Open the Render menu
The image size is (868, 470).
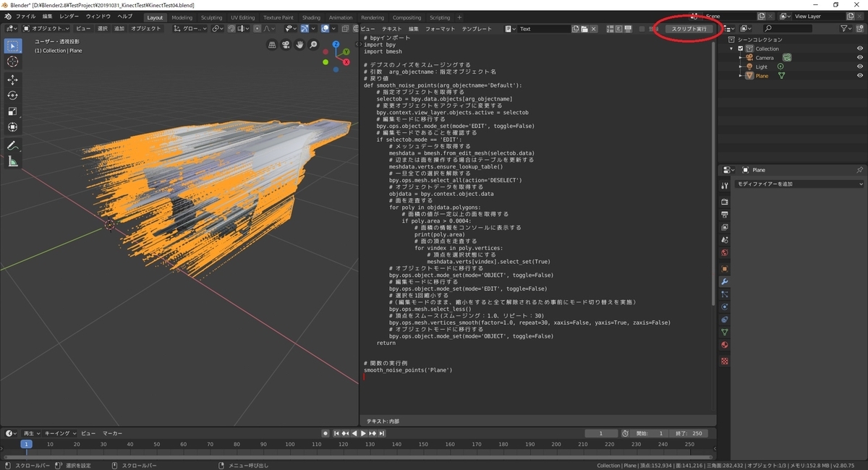click(x=69, y=17)
